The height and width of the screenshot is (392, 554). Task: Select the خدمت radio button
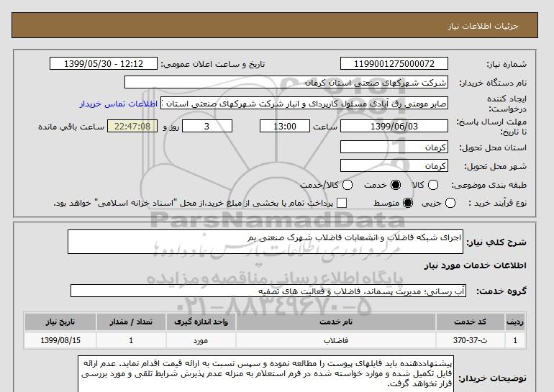(396, 185)
